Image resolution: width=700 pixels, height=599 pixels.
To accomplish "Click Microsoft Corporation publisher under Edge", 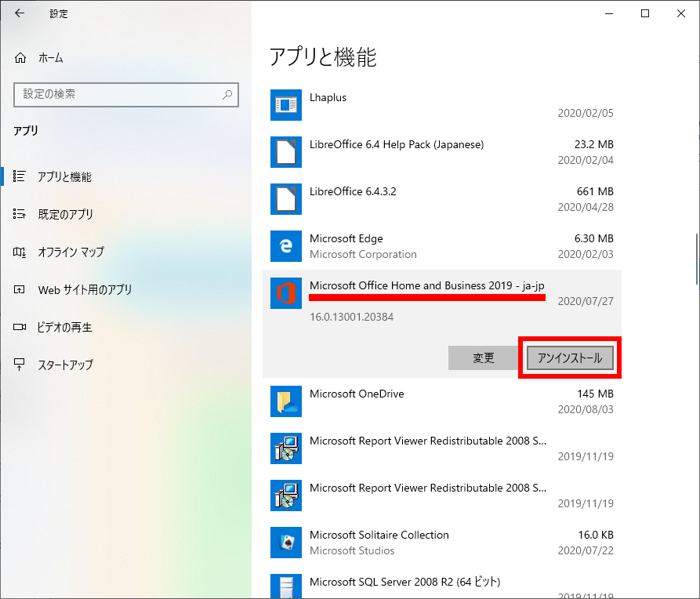I will pos(363,254).
